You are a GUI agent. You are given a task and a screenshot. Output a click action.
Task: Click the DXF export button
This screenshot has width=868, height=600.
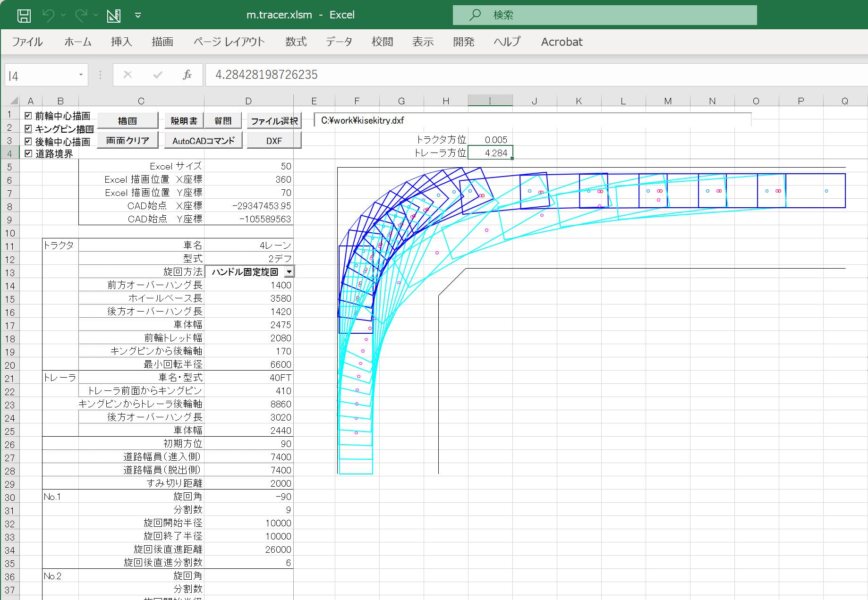coord(274,141)
